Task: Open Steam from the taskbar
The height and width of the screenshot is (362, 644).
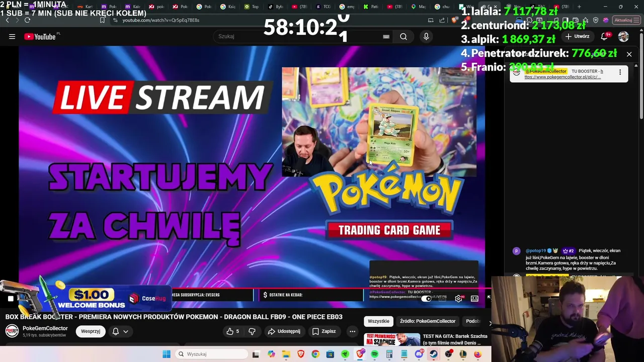Action: [x=434, y=354]
